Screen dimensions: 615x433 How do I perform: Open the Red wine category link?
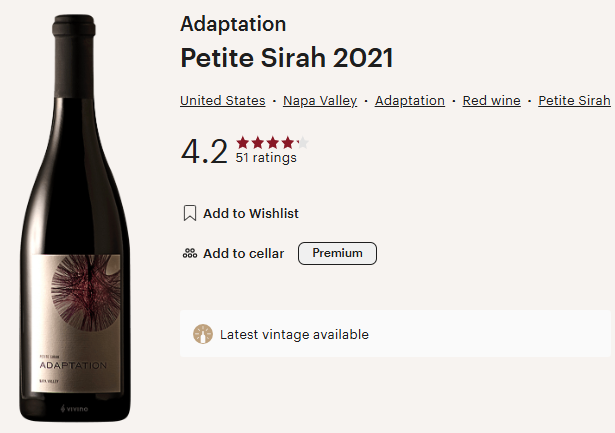tap(491, 101)
